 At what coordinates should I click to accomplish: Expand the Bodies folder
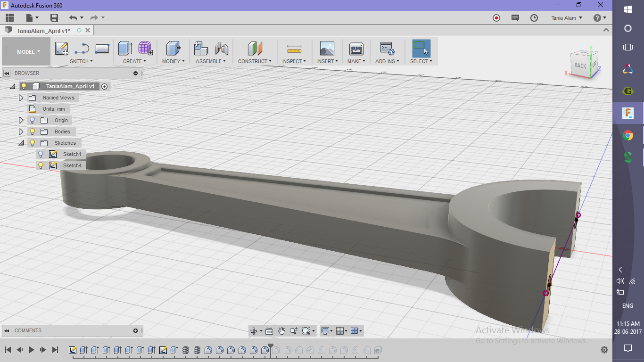click(x=21, y=132)
